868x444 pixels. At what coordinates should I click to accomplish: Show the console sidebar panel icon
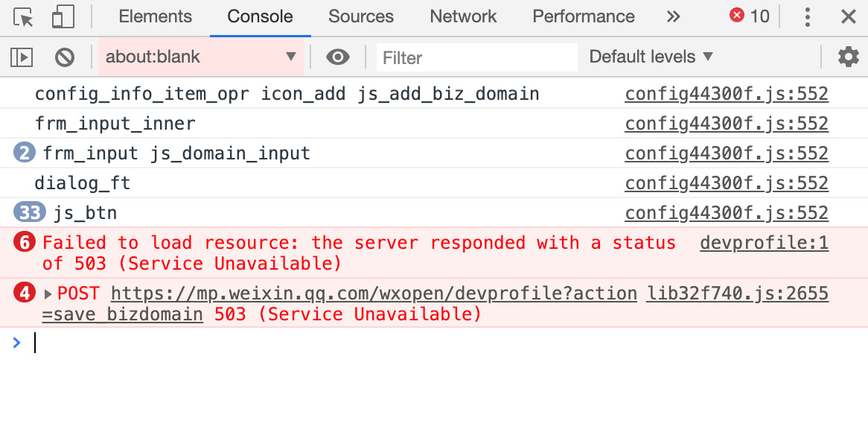22,57
